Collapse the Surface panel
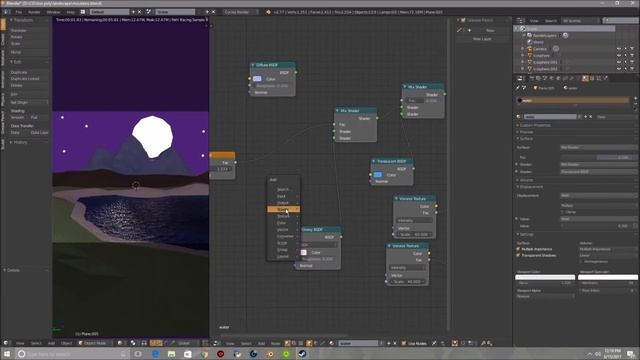640x360 pixels. (518, 139)
